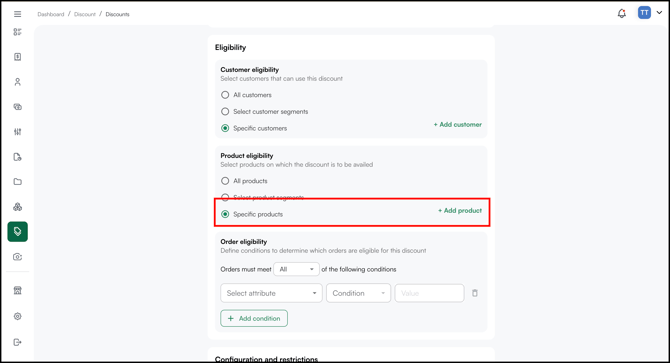
Task: Delete the condition row with trash icon
Action: click(475, 293)
